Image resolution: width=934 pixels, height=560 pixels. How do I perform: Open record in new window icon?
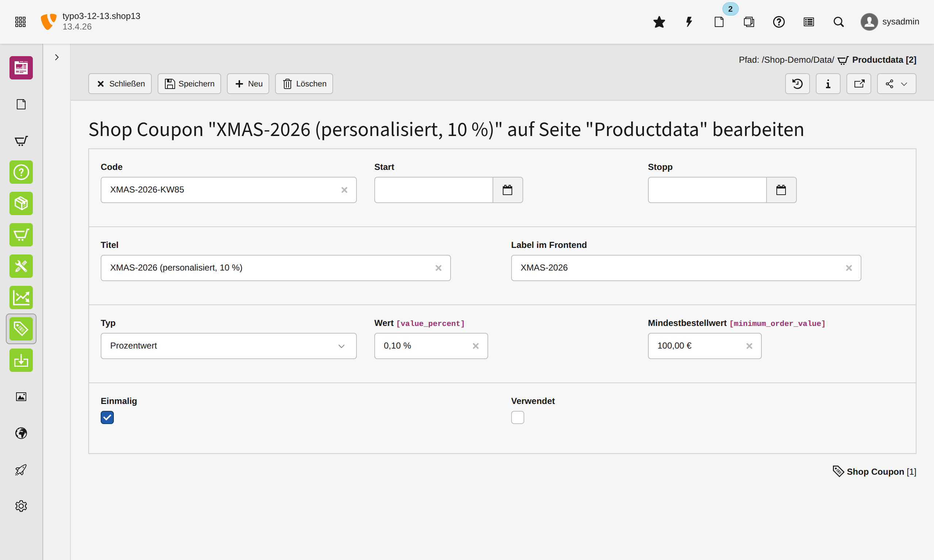(858, 84)
